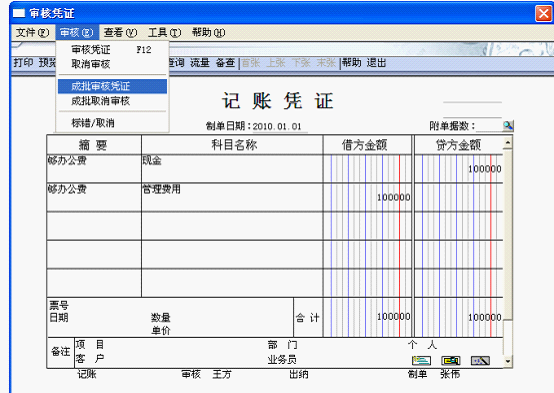
Task: Close the 审核 menu from the menu bar
Action: pyautogui.click(x=76, y=33)
